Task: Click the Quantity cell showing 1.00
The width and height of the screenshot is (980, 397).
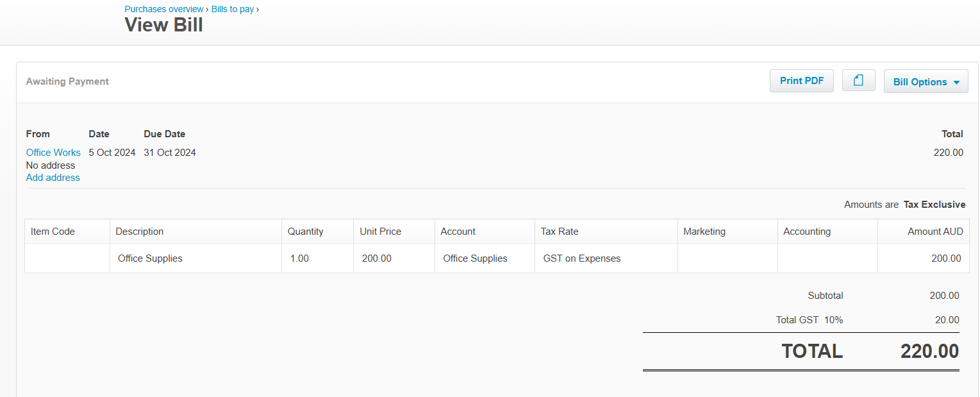Action: pos(299,258)
